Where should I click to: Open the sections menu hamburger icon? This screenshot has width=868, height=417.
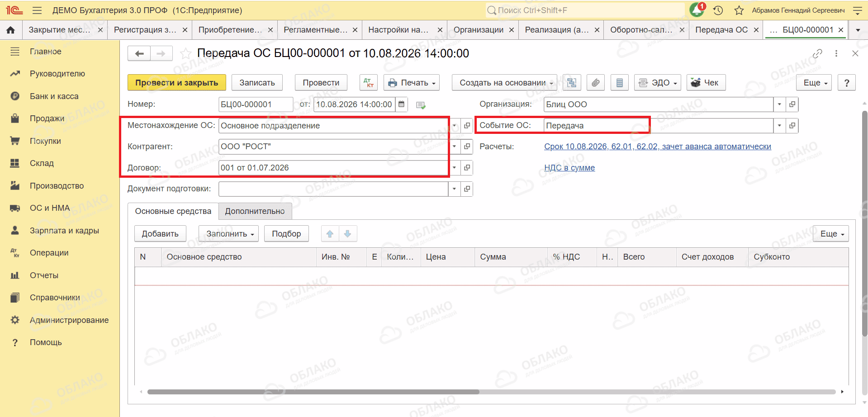coord(37,10)
